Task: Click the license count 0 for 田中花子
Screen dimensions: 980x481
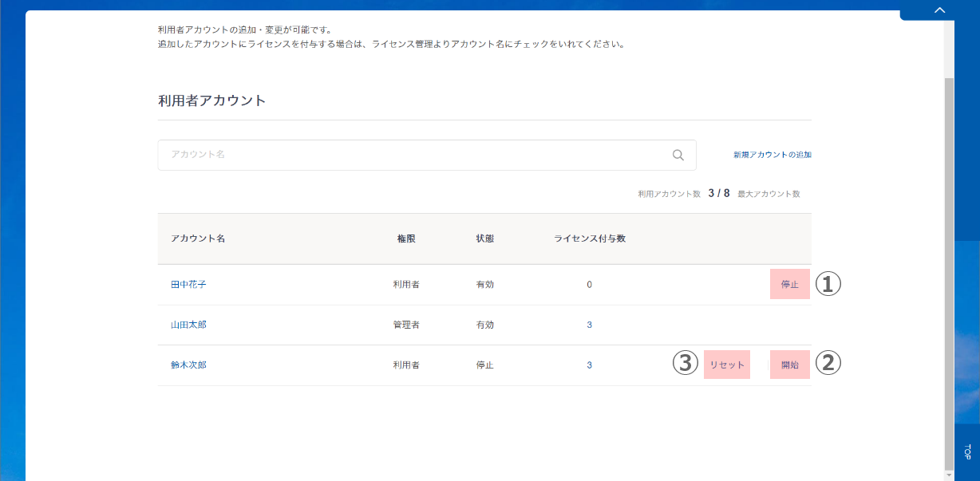Action: pos(589,285)
